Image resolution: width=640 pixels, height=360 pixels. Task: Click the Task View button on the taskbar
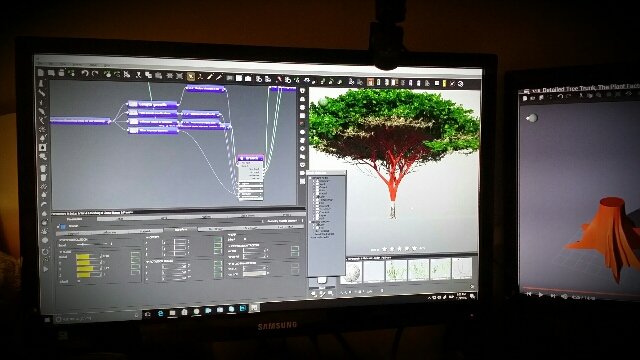pyautogui.click(x=148, y=314)
